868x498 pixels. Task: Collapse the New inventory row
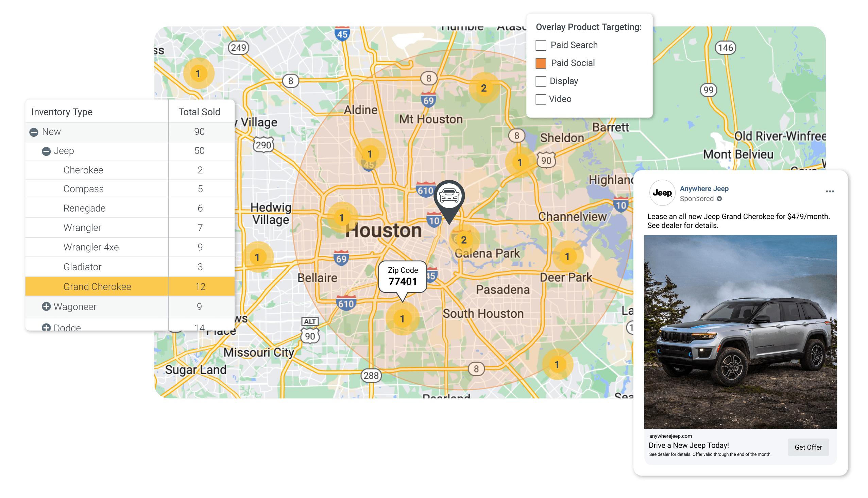(x=34, y=132)
